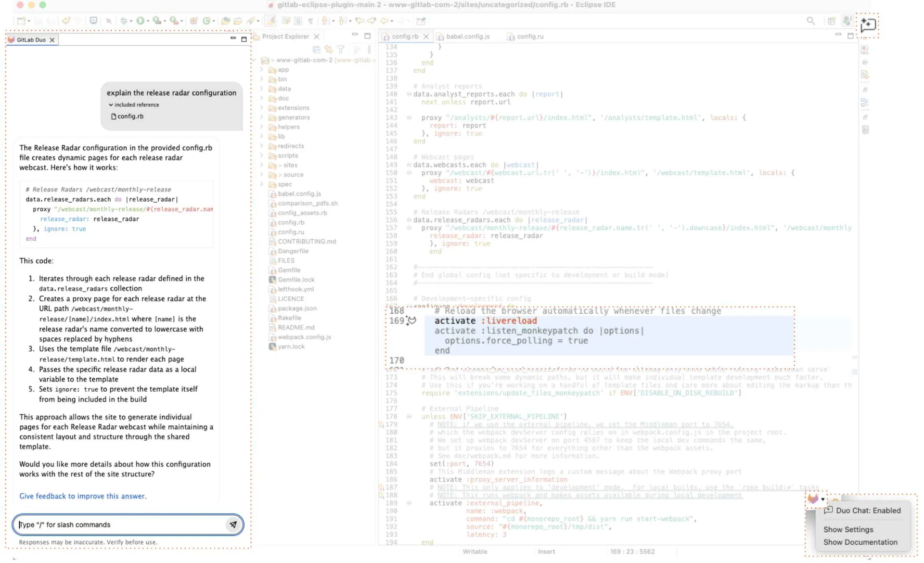This screenshot has width=924, height=563.
Task: Open the Filter icon in Project Explorer
Action: click(341, 49)
